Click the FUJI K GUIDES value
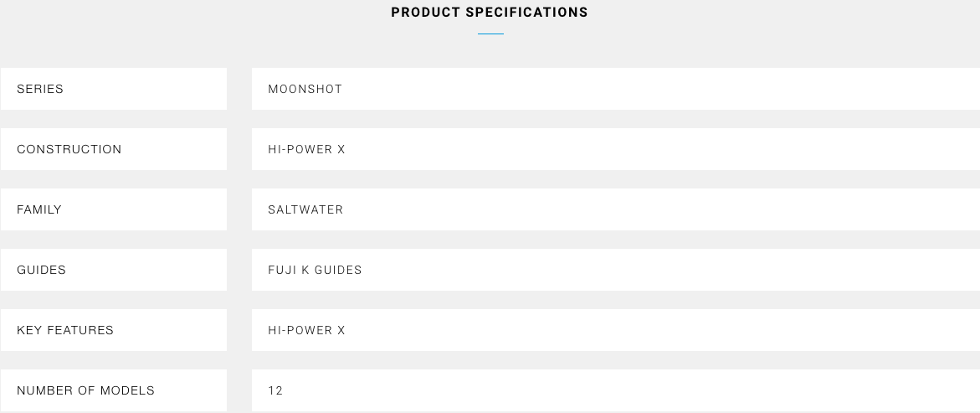Screen dimensions: 980x413 315,270
